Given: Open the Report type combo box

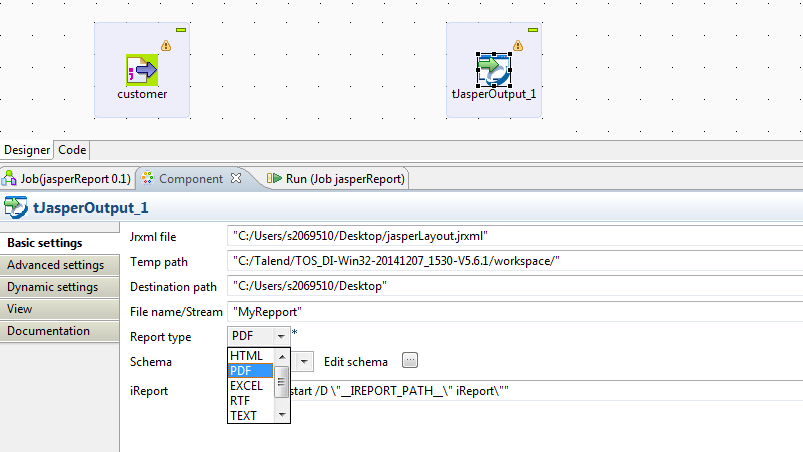Looking at the screenshot, I should point(259,336).
